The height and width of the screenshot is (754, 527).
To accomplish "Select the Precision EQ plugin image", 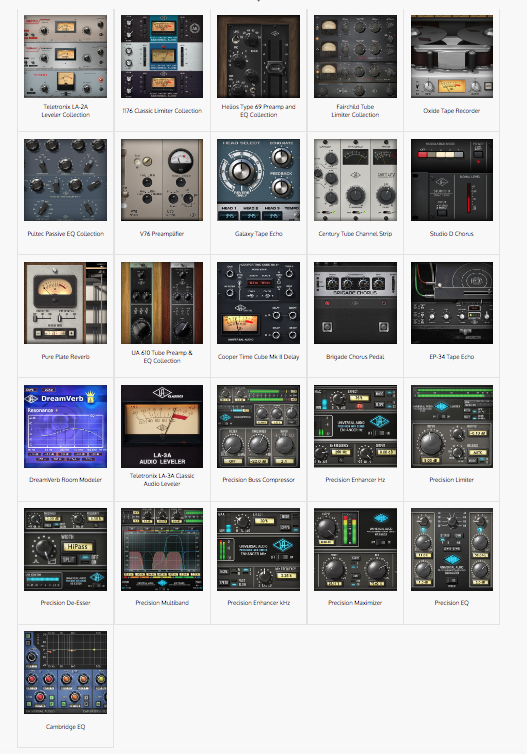I will click(x=452, y=549).
